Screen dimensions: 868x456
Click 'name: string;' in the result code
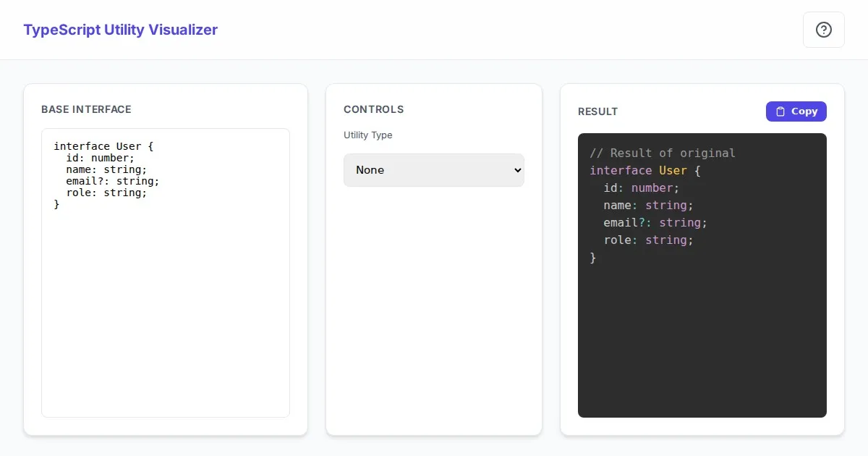(x=648, y=205)
